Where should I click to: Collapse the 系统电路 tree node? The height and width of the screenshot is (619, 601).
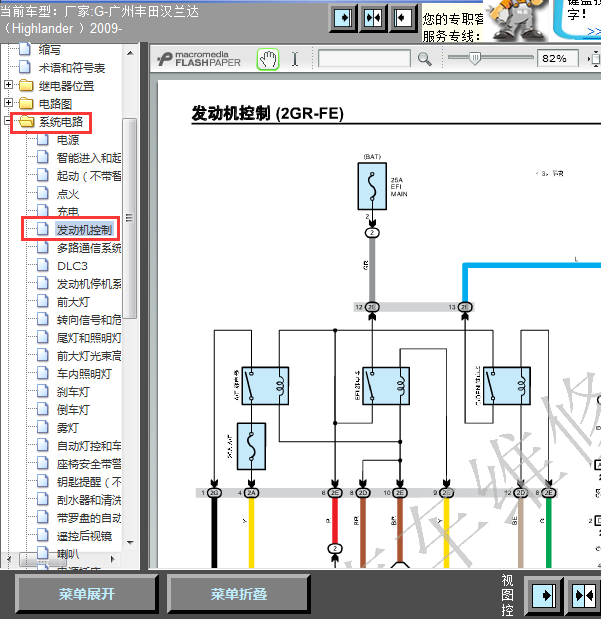(7, 121)
